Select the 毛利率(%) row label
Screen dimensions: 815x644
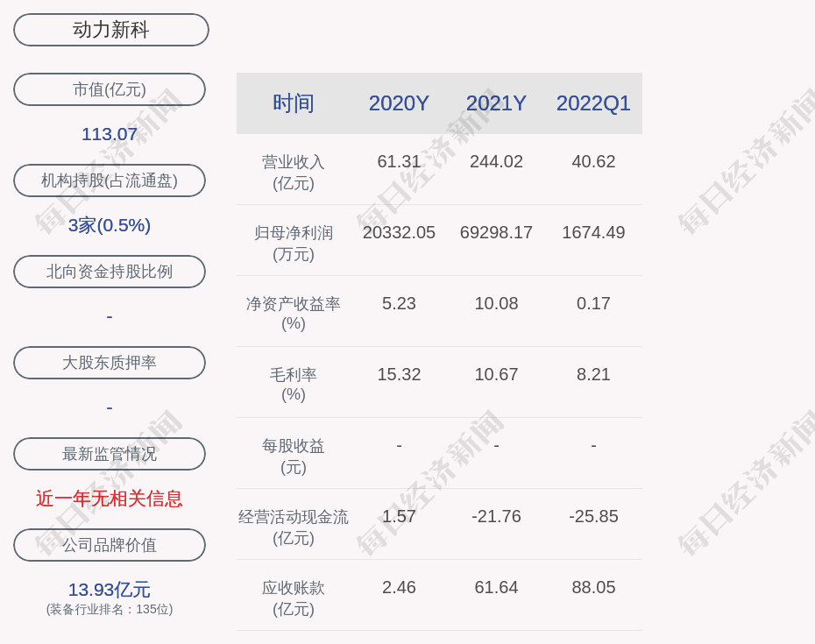tap(294, 385)
